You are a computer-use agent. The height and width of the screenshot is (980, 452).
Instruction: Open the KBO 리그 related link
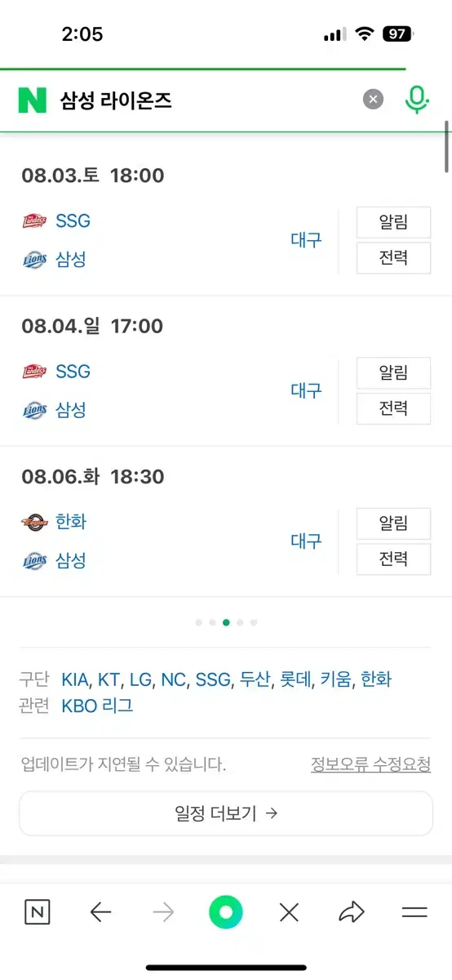[x=97, y=706]
